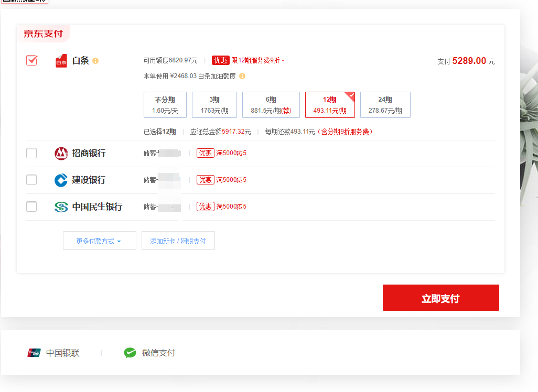Image resolution: width=538 pixels, height=392 pixels.
Task: Select 12期 493.11元/期 installment option
Action: [x=330, y=105]
